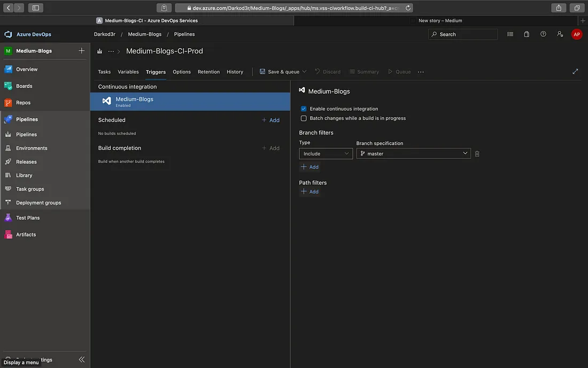Screen dimensions: 588x368
Task: Select the Triggers tab
Action: pyautogui.click(x=156, y=72)
